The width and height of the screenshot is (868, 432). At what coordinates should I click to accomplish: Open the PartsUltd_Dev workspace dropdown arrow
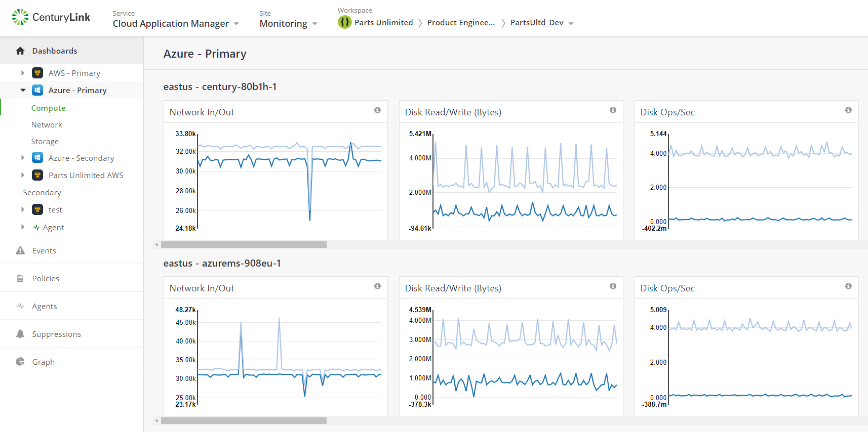point(571,23)
